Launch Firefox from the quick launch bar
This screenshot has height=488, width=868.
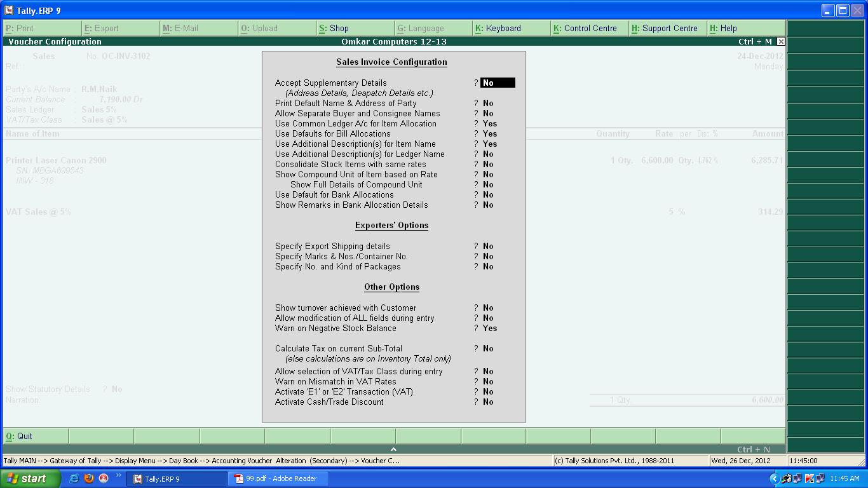[89, 479]
